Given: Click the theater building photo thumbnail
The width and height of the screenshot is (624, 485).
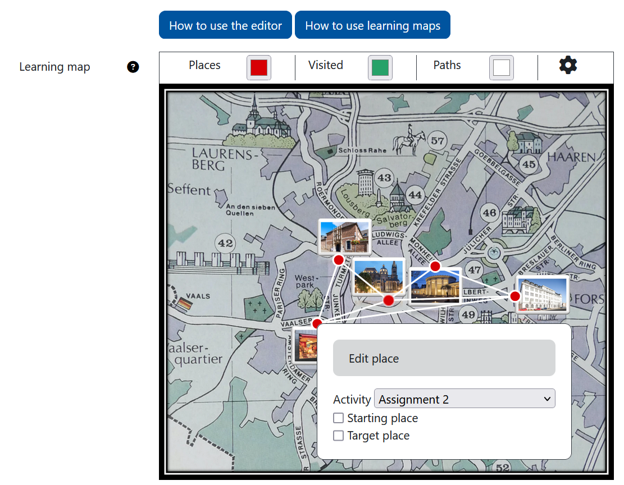Looking at the screenshot, I should (435, 287).
